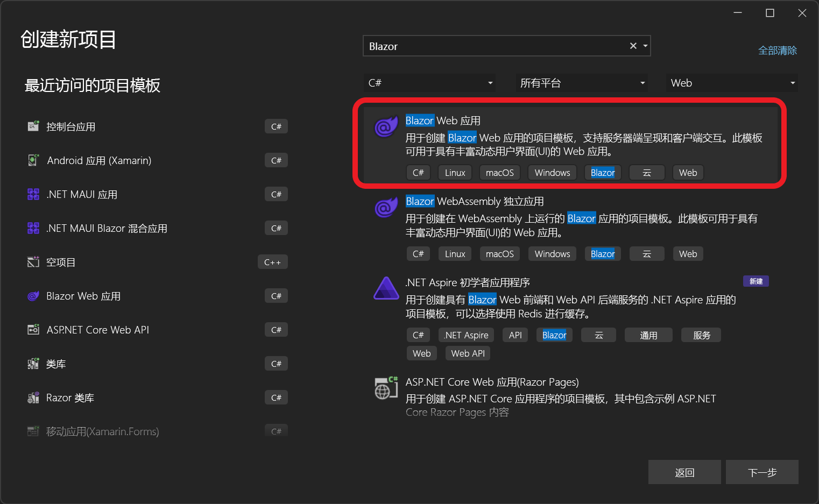Viewport: 819px width, 504px height.
Task: Click the .NET MAUI Blazor 混合应用 icon
Action: 33,228
